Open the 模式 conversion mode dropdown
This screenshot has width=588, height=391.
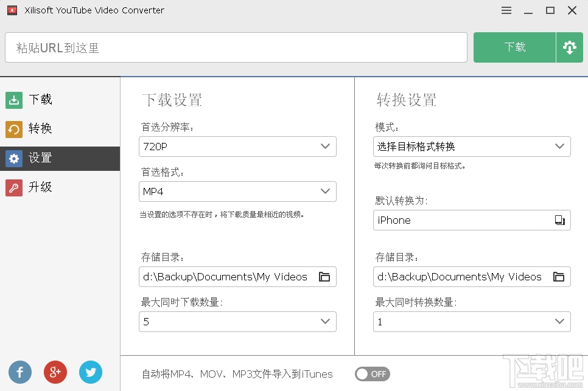click(472, 147)
